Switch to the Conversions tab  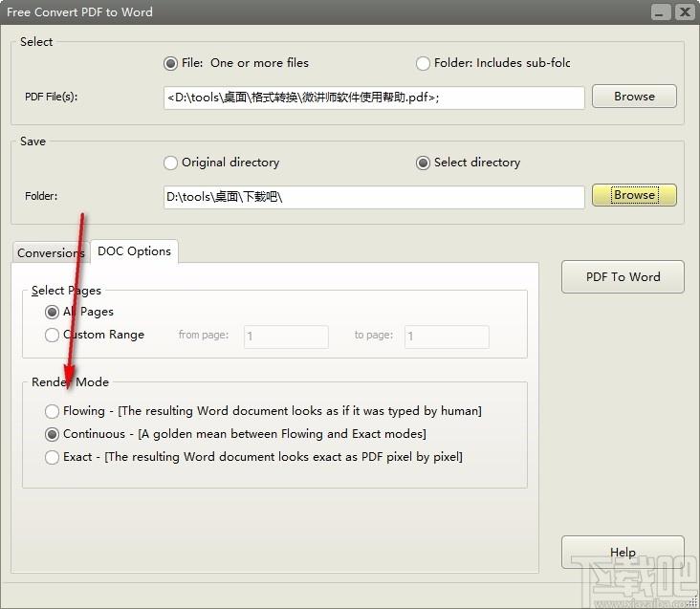coord(51,253)
